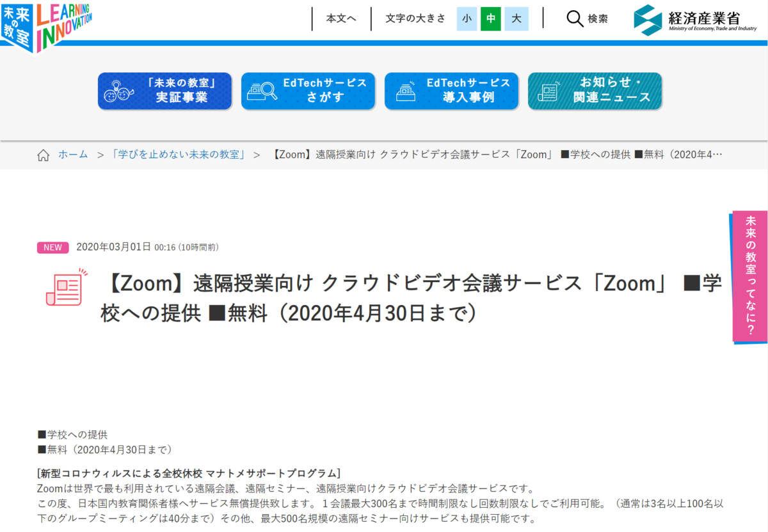Screen dimensions: 768x532
Task: Click the 検索 search label
Action: pyautogui.click(x=598, y=19)
